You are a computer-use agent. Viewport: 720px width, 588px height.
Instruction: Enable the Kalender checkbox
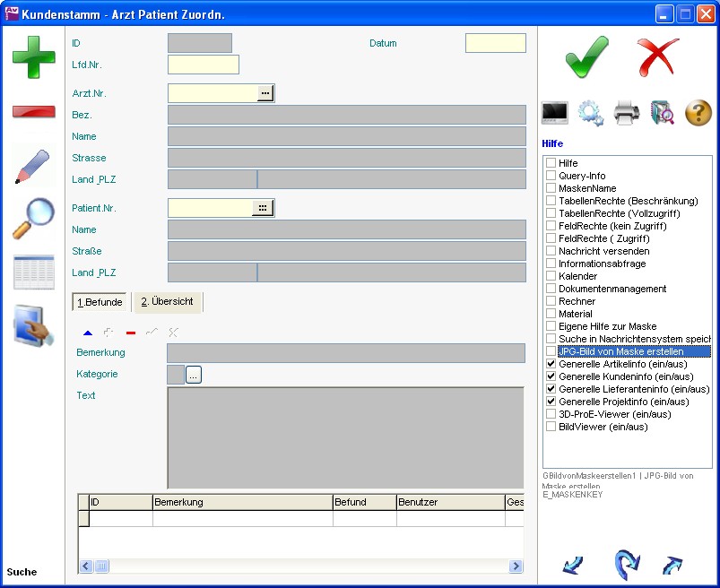pyautogui.click(x=551, y=277)
